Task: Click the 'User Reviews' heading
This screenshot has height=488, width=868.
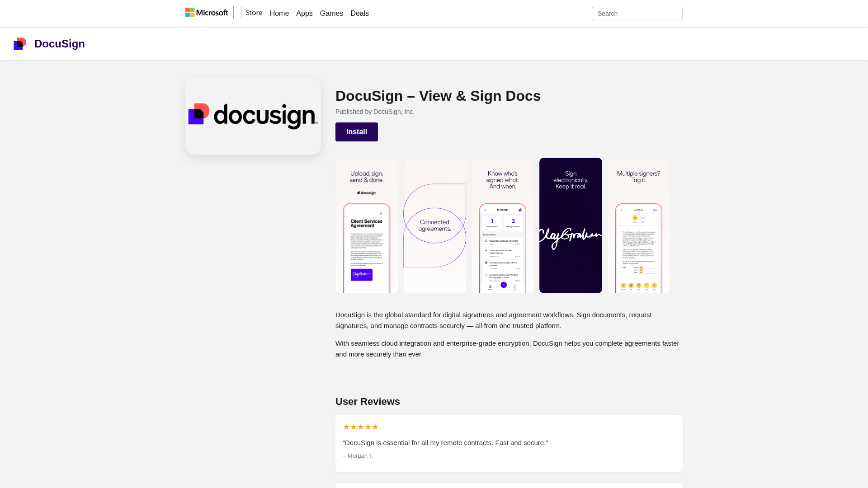Action: click(x=368, y=402)
